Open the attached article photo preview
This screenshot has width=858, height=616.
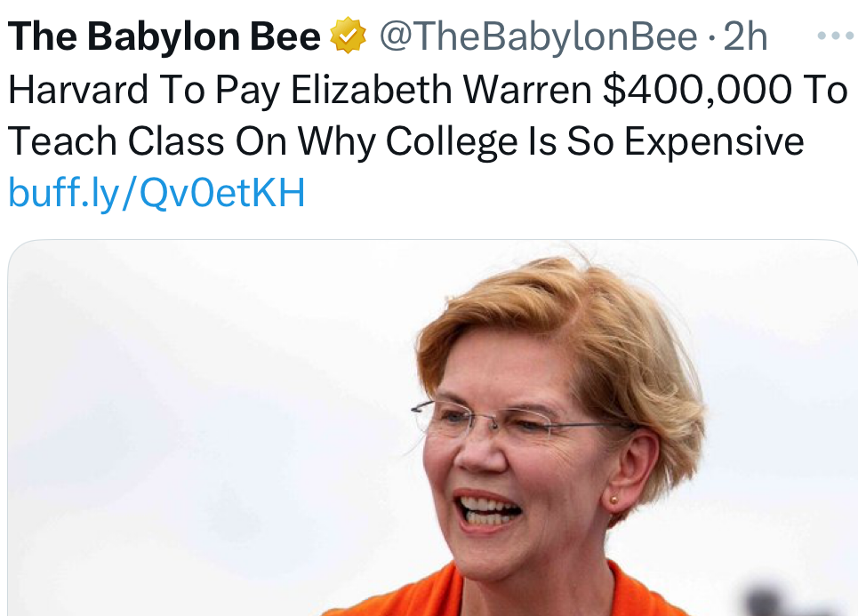(x=433, y=428)
